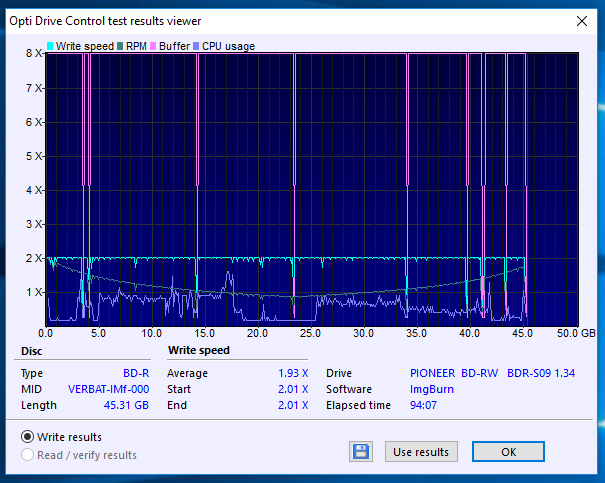The height and width of the screenshot is (483, 605).
Task: Click the End write speed value
Action: [x=293, y=405]
